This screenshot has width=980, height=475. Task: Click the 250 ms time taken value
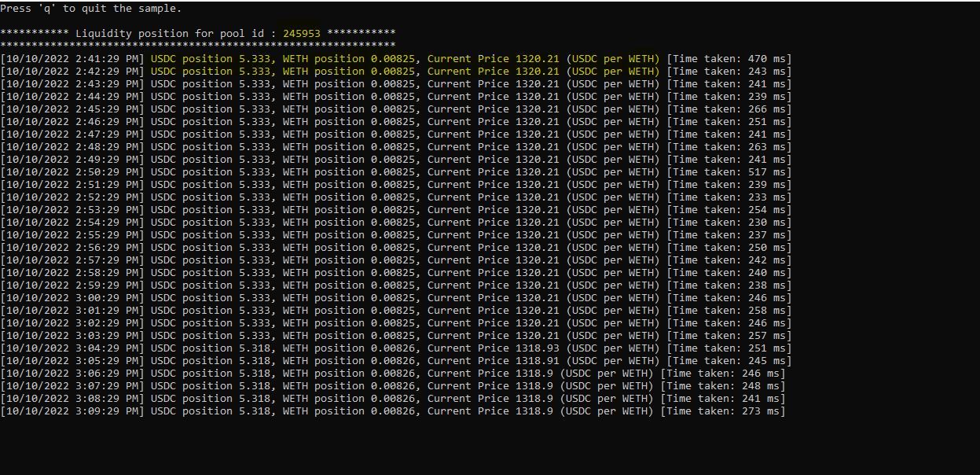[x=766, y=248]
